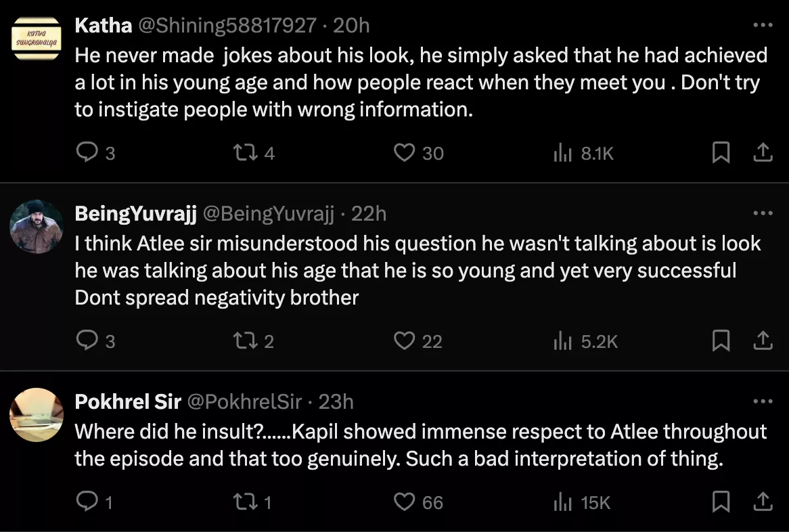Like Katha's tweet
This screenshot has height=532, width=789.
pos(404,153)
